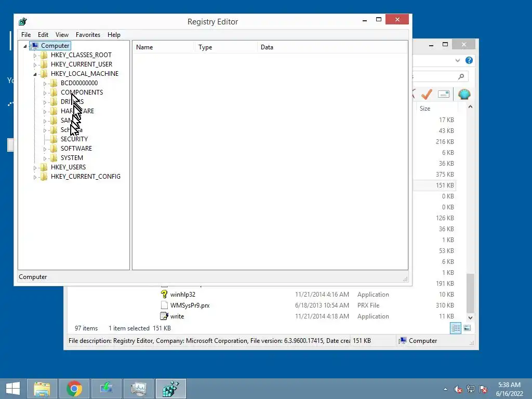Expand the HKEY_USERS key arrow

coord(35,168)
